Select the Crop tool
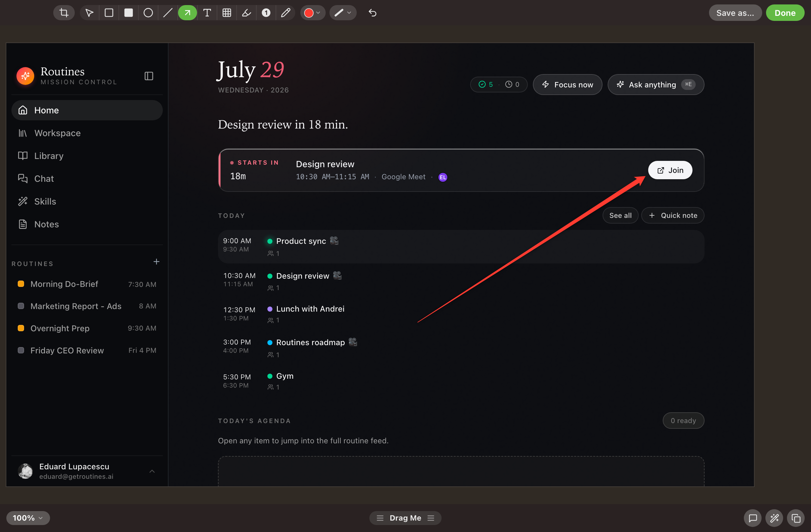Viewport: 811px width, 532px height. [64, 13]
